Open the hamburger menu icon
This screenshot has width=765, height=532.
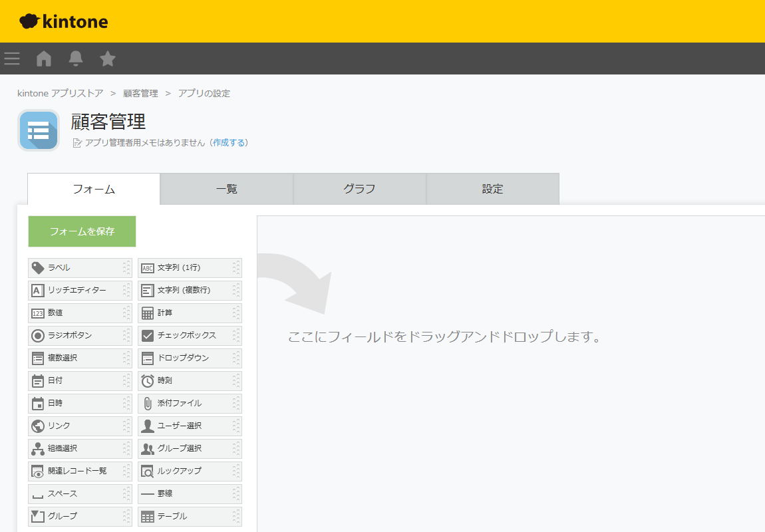[12, 59]
